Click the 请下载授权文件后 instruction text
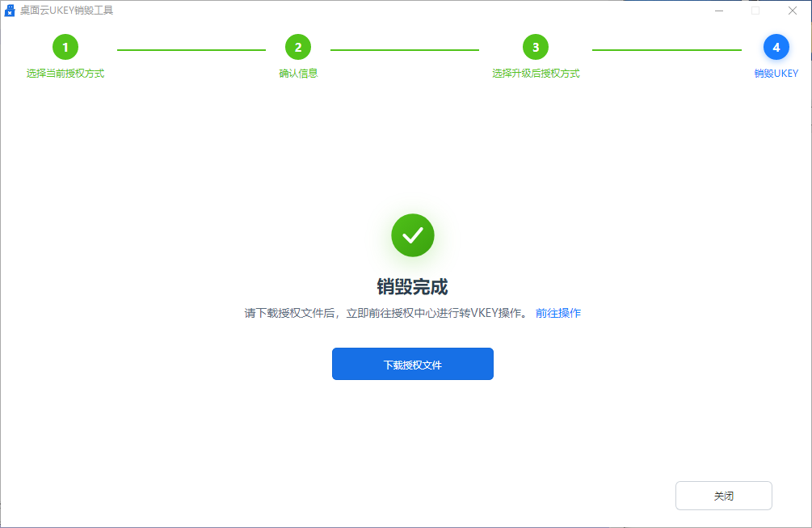The height and width of the screenshot is (528, 812). tap(386, 313)
